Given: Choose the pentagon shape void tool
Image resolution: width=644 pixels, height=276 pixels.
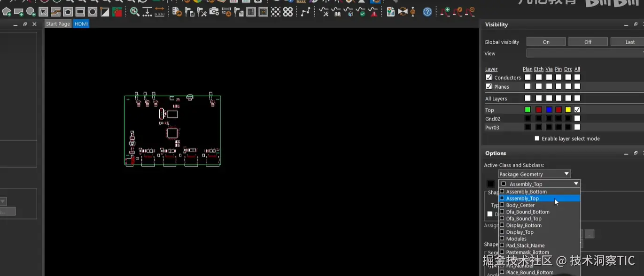Looking at the screenshot, I should pos(68,12).
